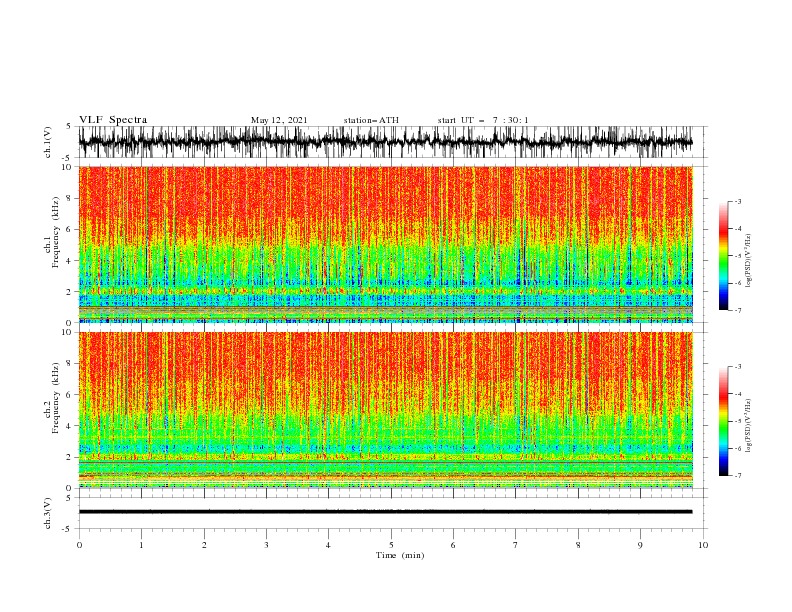
Task: Click the ch.1 spectrogram color bar
Action: pyautogui.click(x=723, y=256)
